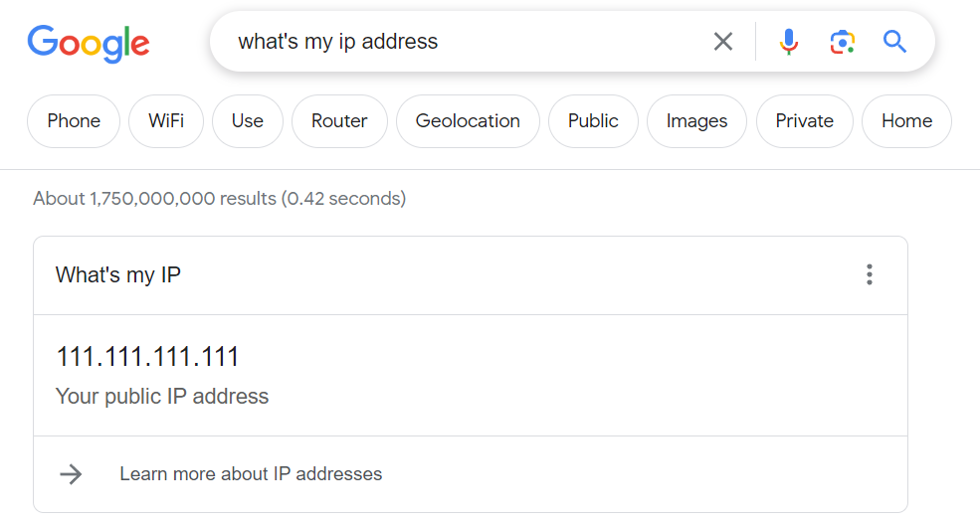
Task: Start a voice search with the microphone
Action: tap(789, 42)
